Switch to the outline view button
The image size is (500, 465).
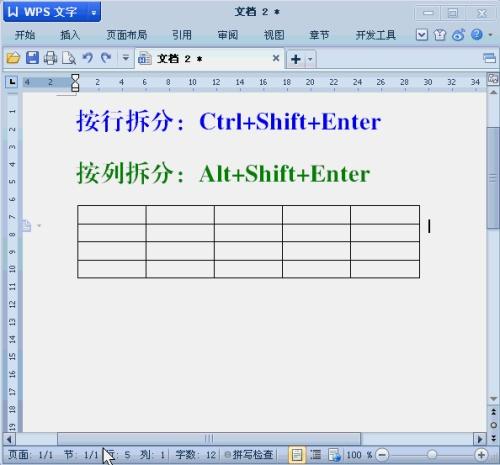coord(315,454)
